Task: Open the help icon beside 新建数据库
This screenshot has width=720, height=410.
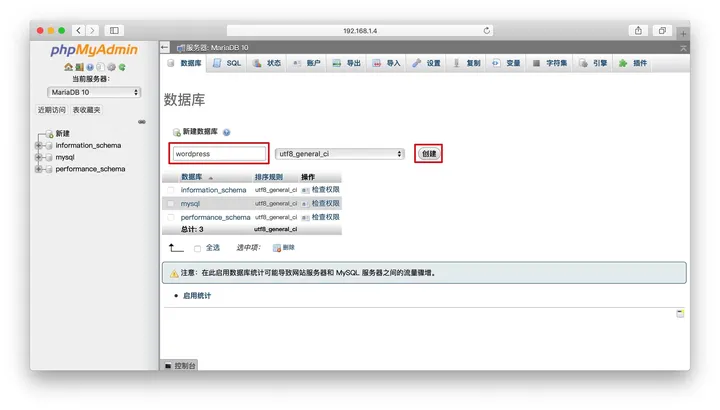Action: pos(227,132)
